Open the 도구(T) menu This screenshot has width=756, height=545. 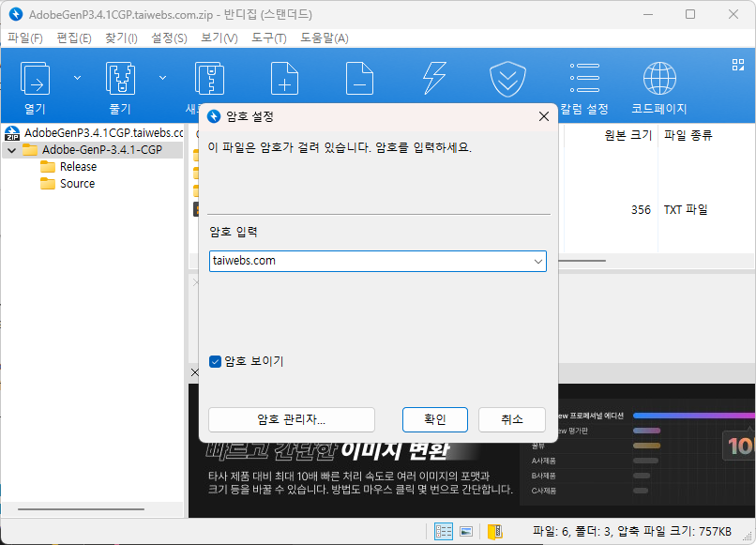pyautogui.click(x=267, y=38)
